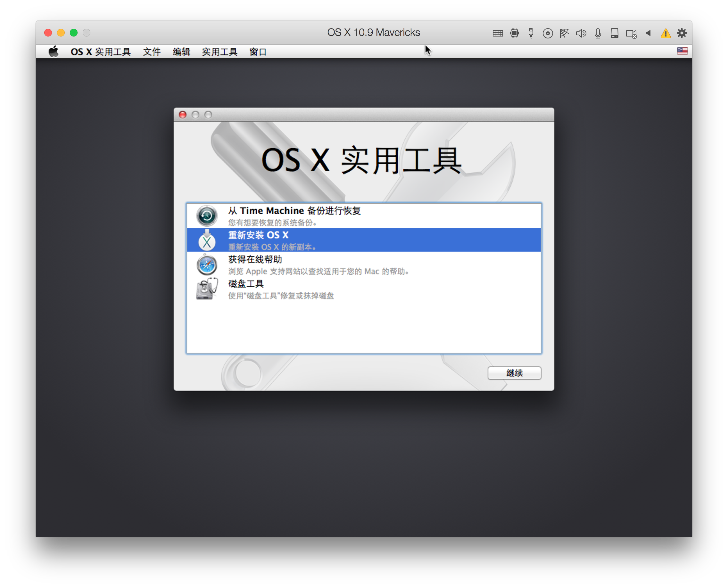Image resolution: width=728 pixels, height=588 pixels.
Task: Click the network adapter icon
Action: tap(564, 33)
